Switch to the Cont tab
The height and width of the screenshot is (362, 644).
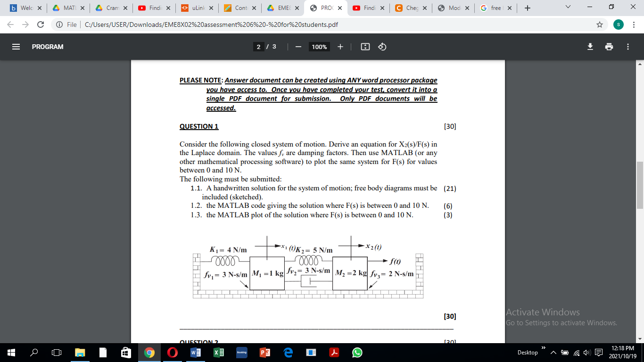239,8
